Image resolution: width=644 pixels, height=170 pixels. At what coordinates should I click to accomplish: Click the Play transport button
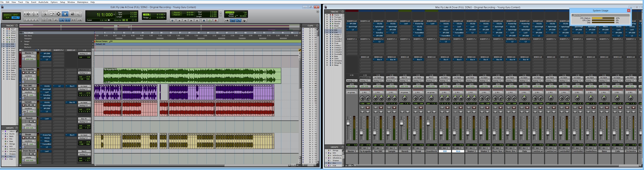[x=210, y=20]
